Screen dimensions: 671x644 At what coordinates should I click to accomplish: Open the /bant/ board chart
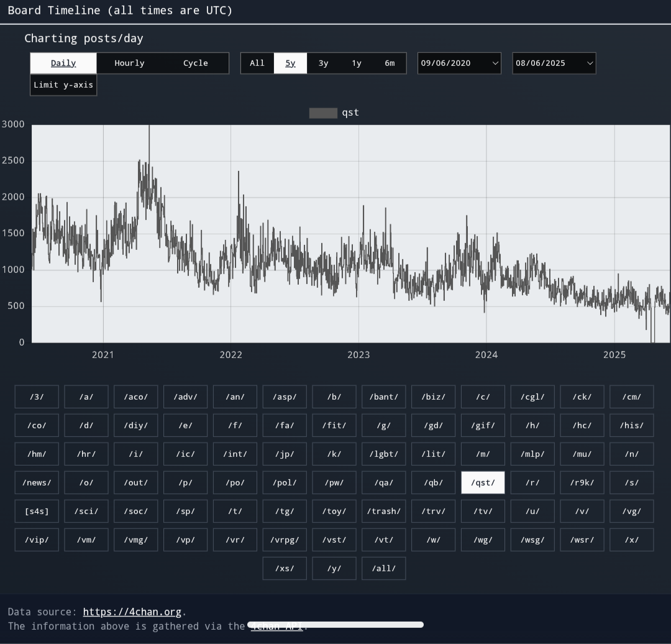[x=384, y=397]
